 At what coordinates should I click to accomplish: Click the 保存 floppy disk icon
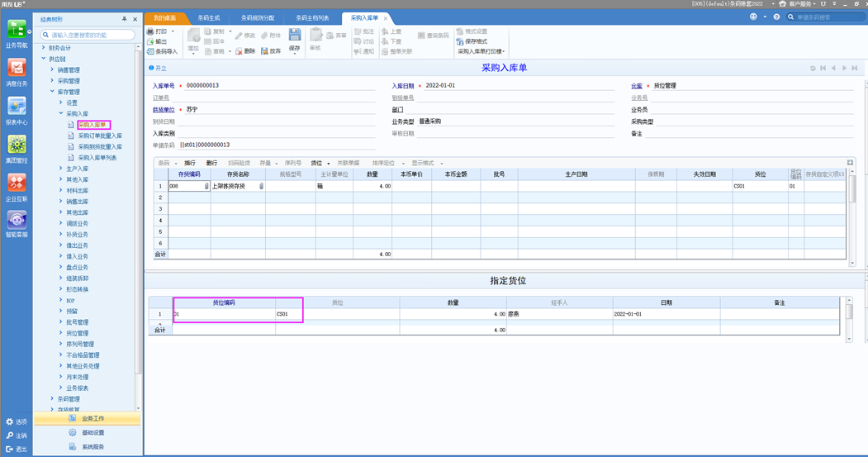(295, 35)
